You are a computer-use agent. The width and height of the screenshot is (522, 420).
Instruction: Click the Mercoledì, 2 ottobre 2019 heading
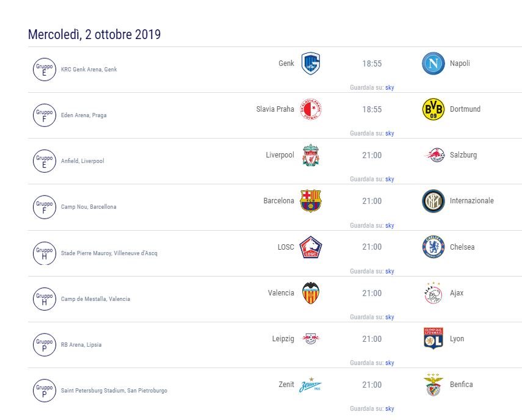(95, 34)
